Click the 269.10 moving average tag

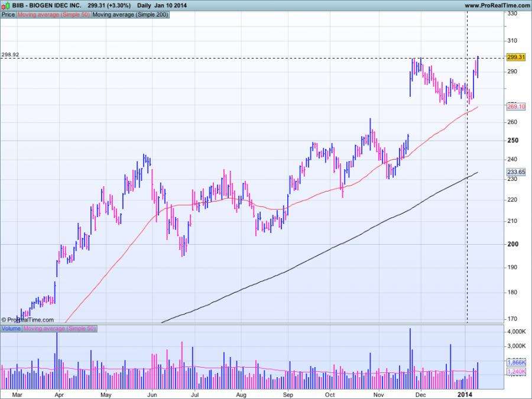pos(515,106)
